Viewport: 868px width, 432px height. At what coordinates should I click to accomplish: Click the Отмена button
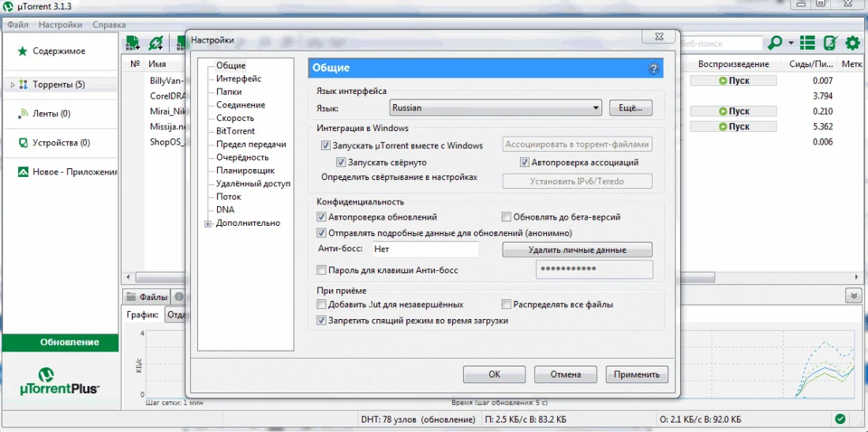566,374
